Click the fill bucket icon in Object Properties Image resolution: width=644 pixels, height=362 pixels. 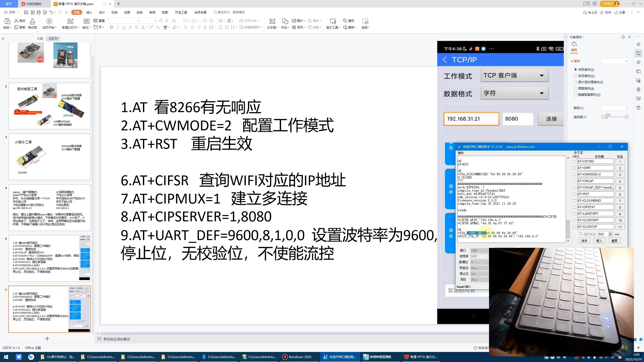[574, 44]
